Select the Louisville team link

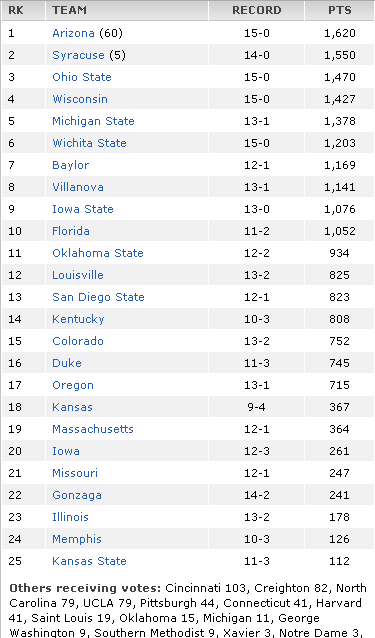78,275
